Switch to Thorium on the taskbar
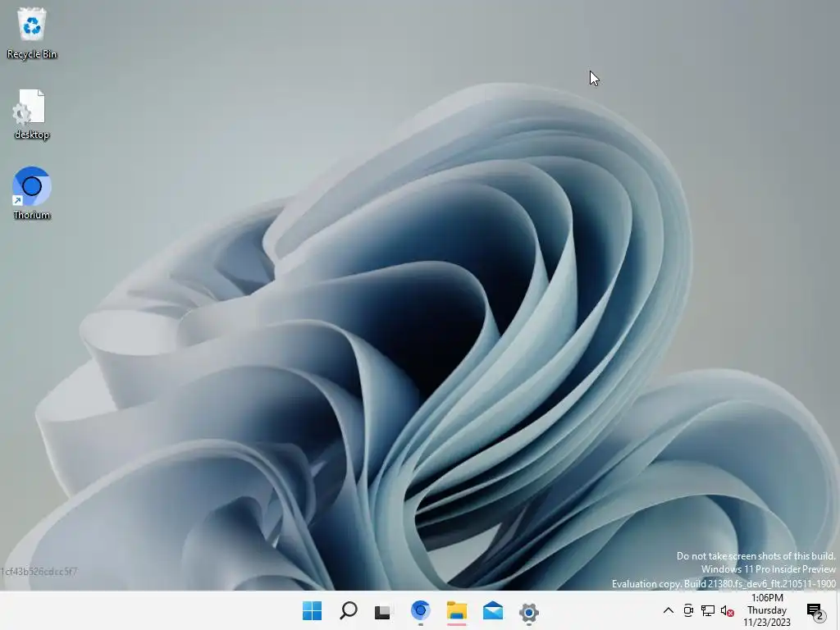840x630 pixels. coord(421,610)
